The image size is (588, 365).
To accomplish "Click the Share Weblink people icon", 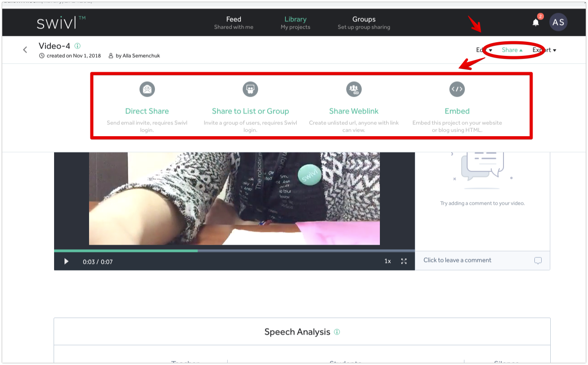I will coord(354,89).
